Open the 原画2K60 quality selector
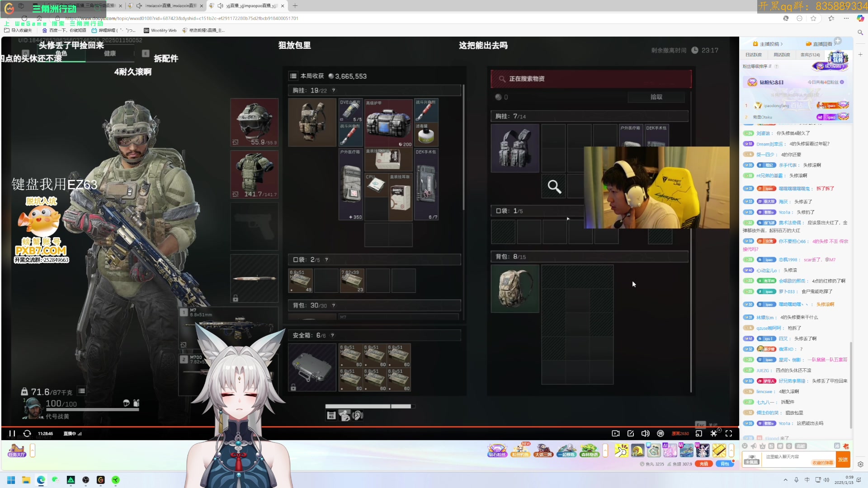 click(680, 433)
